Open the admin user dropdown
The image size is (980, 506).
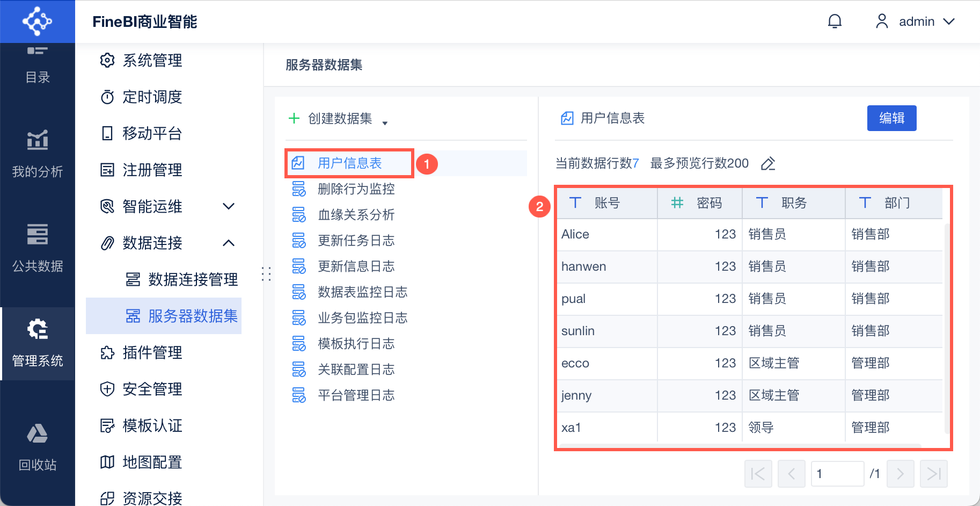pos(916,21)
